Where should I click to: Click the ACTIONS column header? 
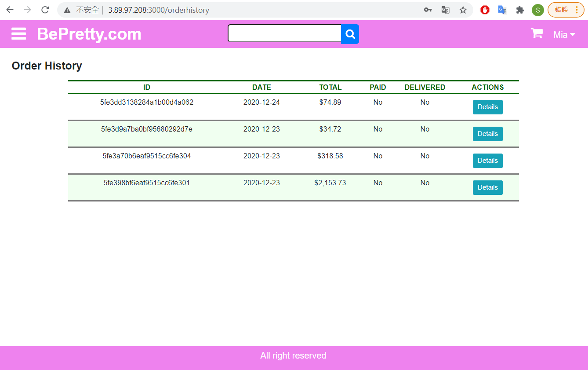(x=487, y=87)
